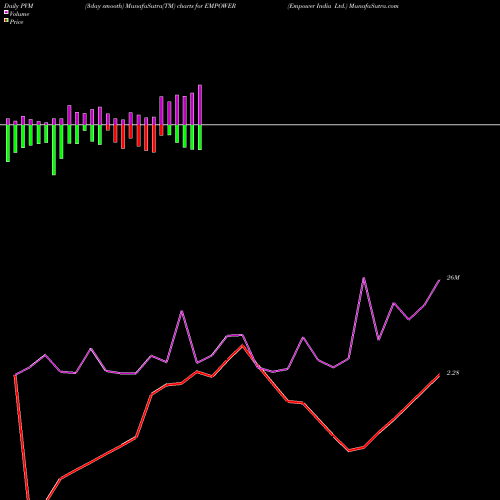The image size is (500, 500).
Task: Click the 'Daily PVM' title text
Action: click(19, 6)
